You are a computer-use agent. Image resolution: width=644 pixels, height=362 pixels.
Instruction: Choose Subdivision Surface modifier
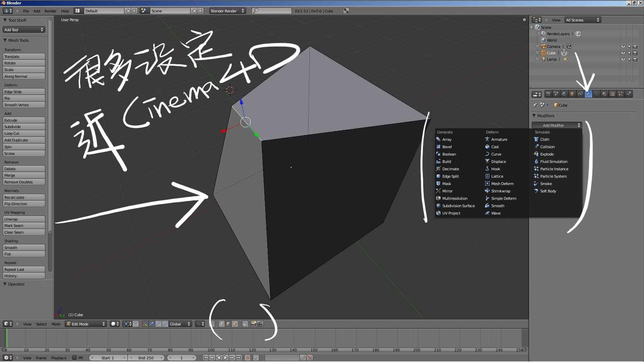(458, 206)
